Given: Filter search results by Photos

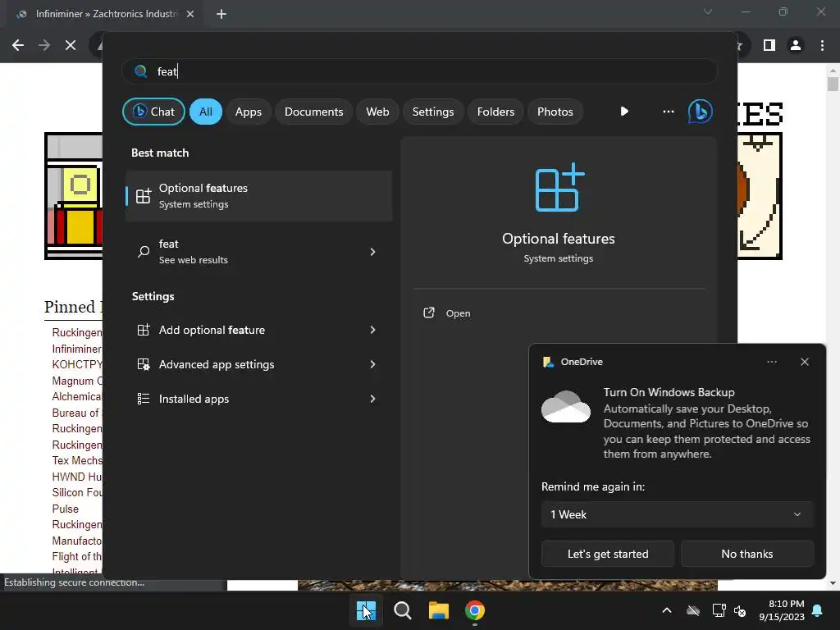Looking at the screenshot, I should (555, 112).
